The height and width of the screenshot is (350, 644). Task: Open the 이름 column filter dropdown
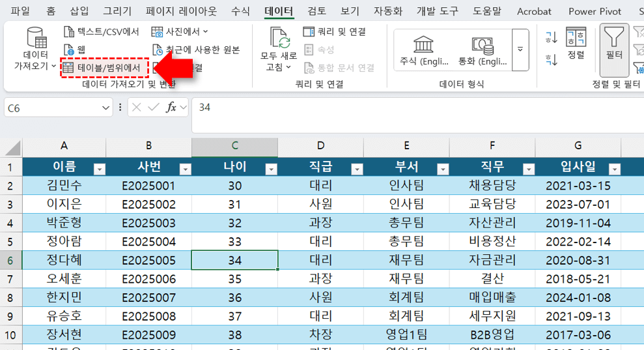[99, 169]
